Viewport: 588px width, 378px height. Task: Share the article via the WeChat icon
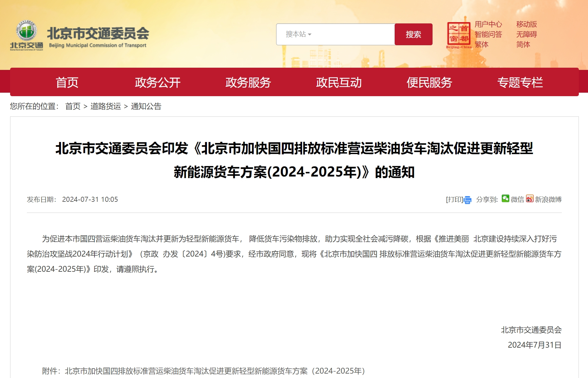pos(505,199)
